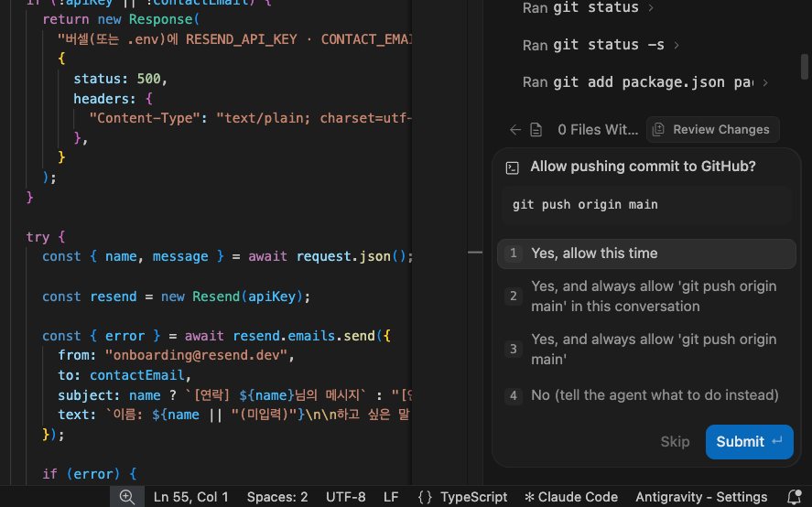Change end of line sequence 'LF'

point(391,497)
